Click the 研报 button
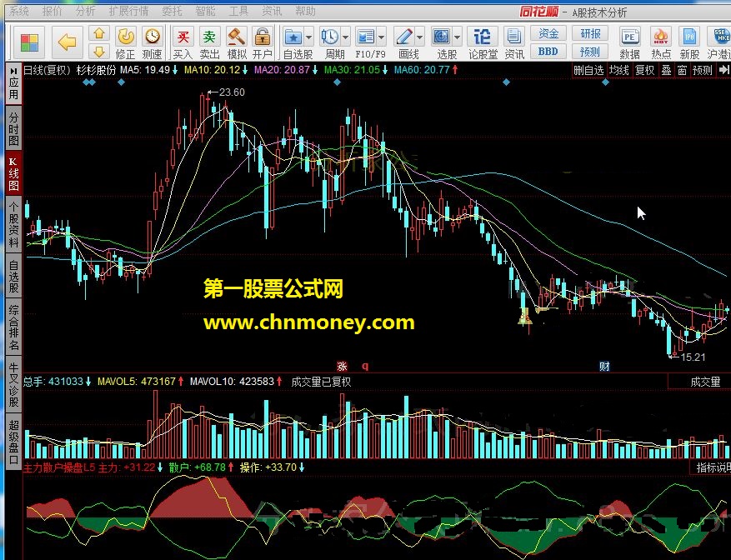Screen dimensions: 731x560 (x=590, y=34)
